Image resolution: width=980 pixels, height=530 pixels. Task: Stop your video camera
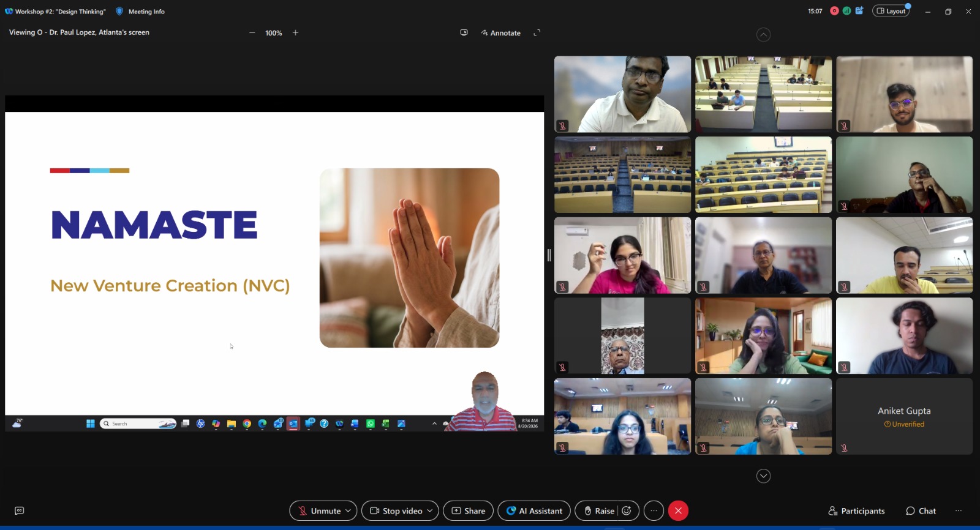pos(396,510)
